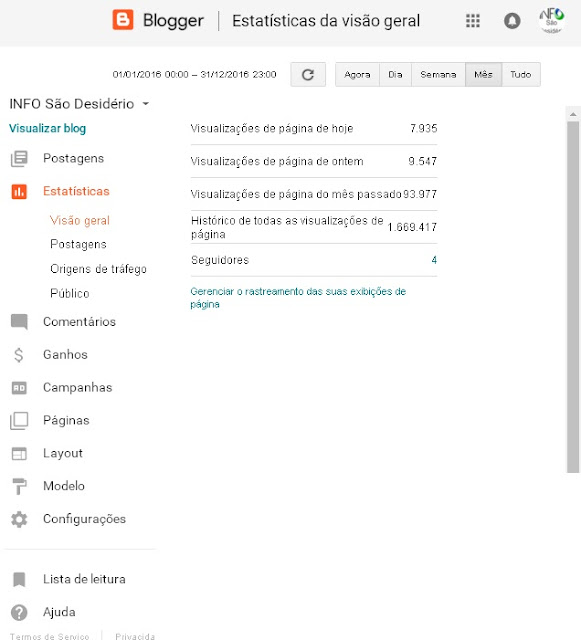Click the Lista de leitura bookmark icon
Viewport: 581px width, 640px height.
click(x=19, y=580)
